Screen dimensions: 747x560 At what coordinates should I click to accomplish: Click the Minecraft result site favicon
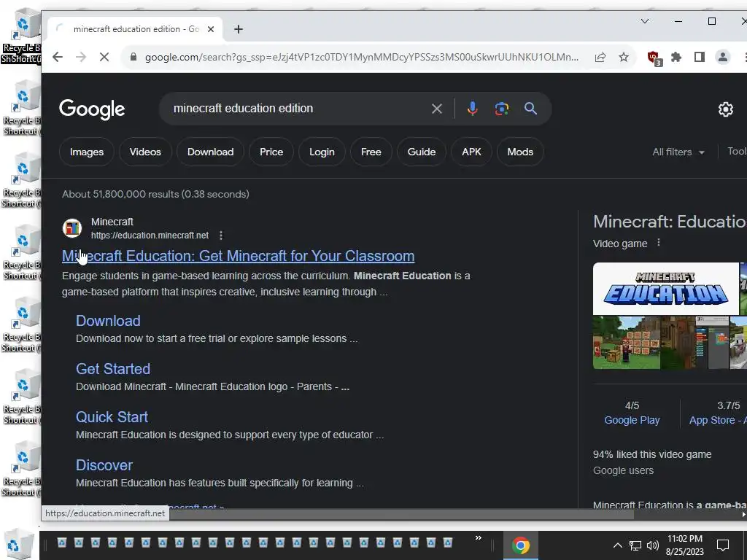[x=72, y=228]
